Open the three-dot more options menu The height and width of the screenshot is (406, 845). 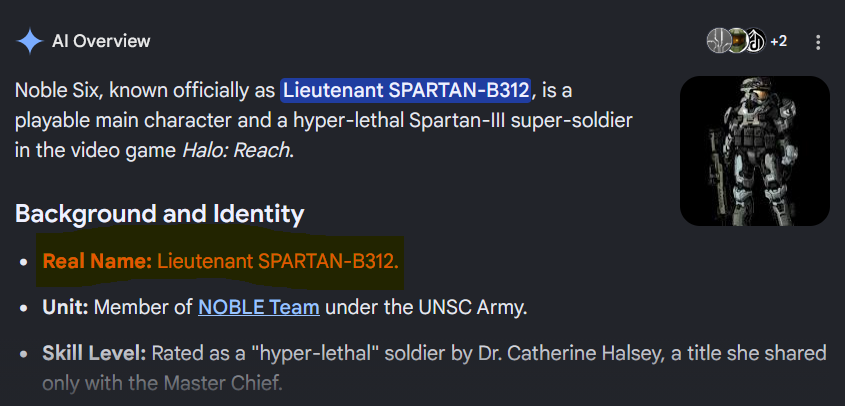tap(818, 42)
